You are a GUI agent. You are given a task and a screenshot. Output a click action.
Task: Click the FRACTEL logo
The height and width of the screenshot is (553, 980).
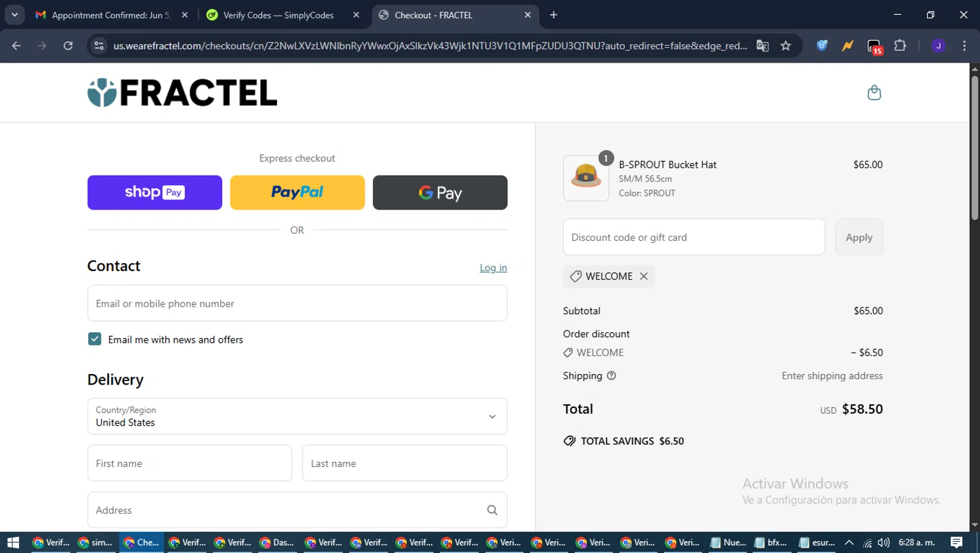pyautogui.click(x=182, y=93)
